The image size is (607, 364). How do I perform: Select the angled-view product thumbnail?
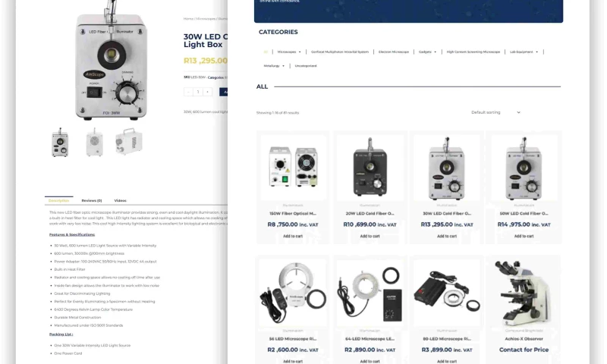[129, 142]
